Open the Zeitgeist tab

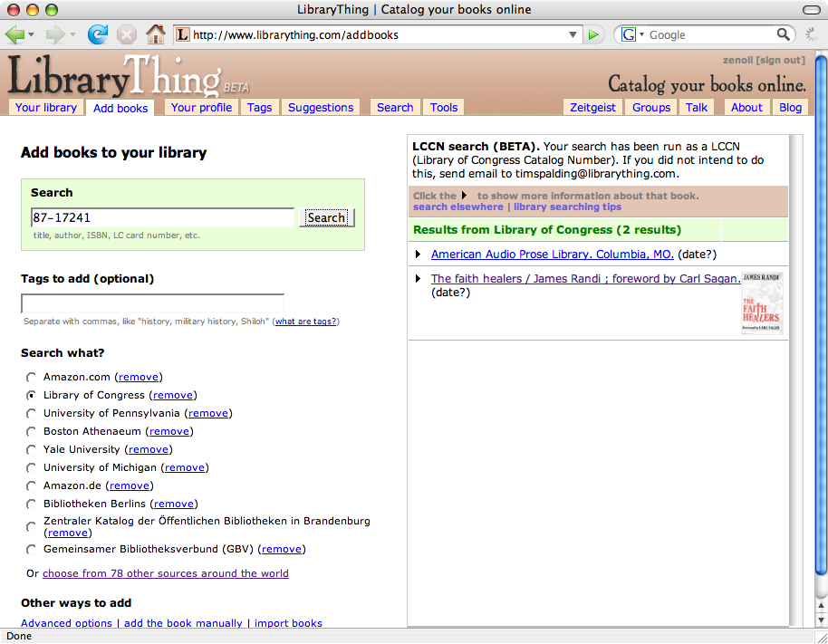[592, 107]
